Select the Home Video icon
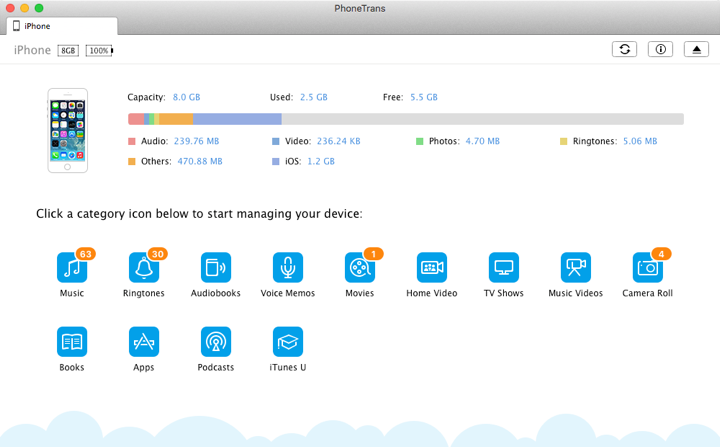This screenshot has width=720, height=447. click(x=432, y=267)
